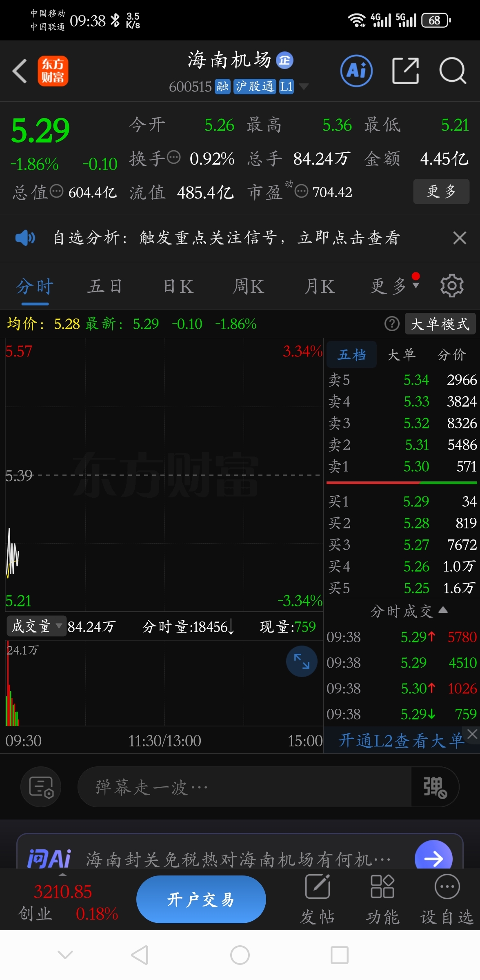The image size is (480, 980).
Task: Tap the 海南机场 stock title
Action: coord(230,60)
